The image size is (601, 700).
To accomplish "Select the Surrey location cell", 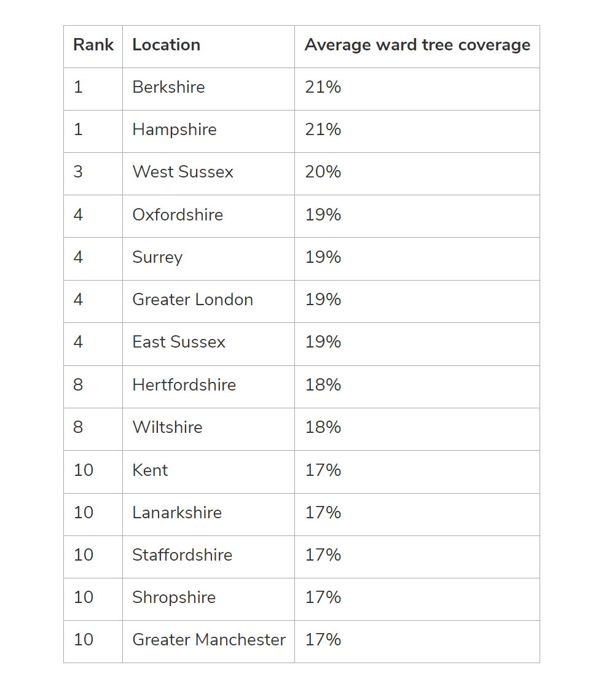I will (x=157, y=257).
